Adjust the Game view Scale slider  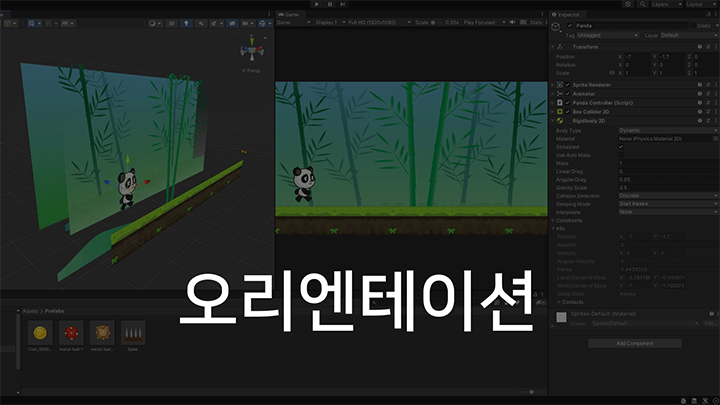(x=437, y=22)
